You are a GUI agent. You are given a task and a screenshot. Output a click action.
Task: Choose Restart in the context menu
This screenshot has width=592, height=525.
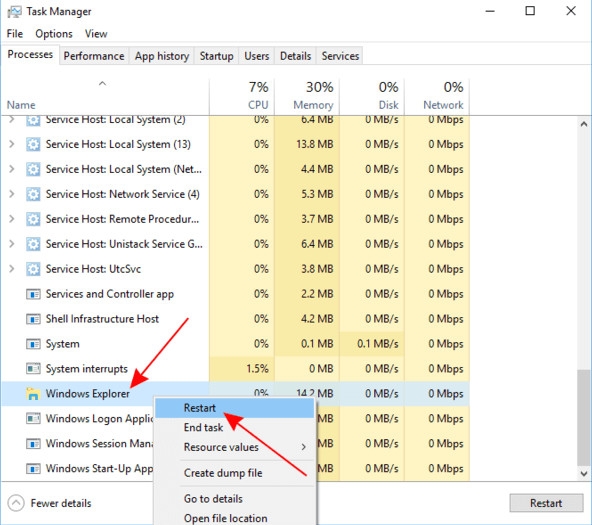[x=234, y=408]
